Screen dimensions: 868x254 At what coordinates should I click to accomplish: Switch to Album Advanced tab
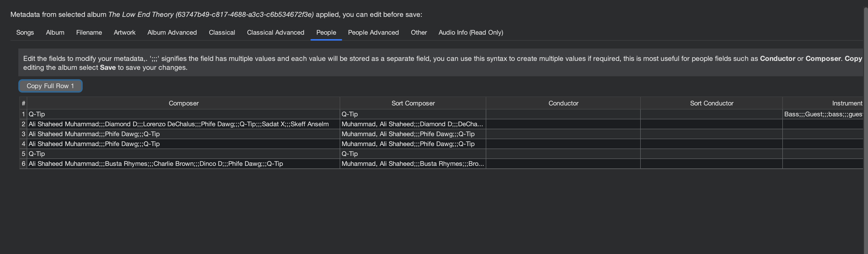pyautogui.click(x=172, y=33)
